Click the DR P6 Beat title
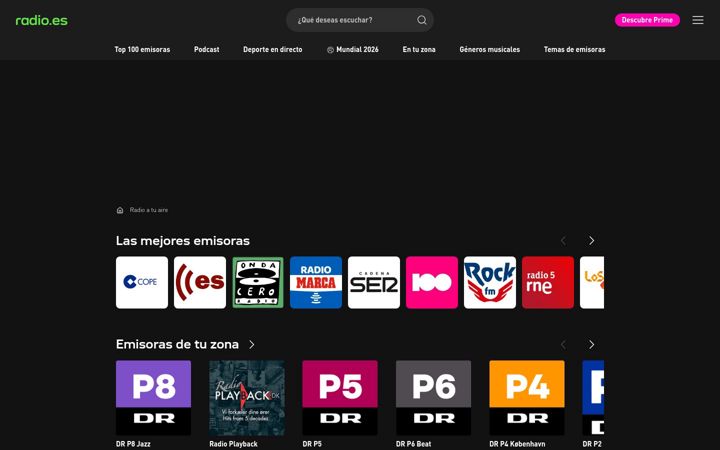 click(413, 444)
